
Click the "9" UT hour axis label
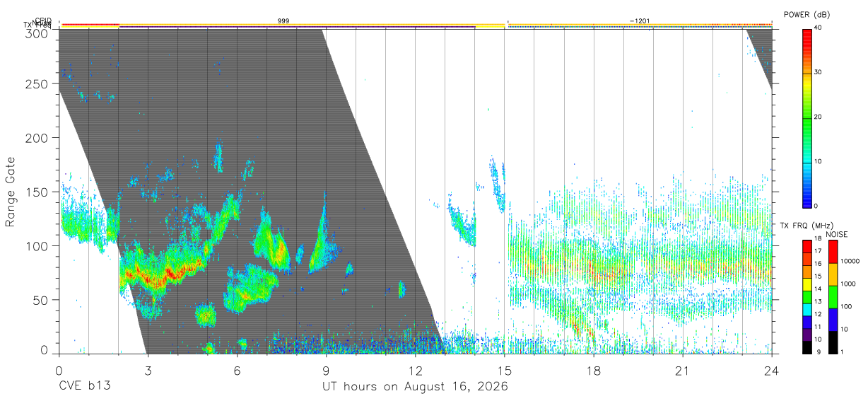tap(326, 371)
